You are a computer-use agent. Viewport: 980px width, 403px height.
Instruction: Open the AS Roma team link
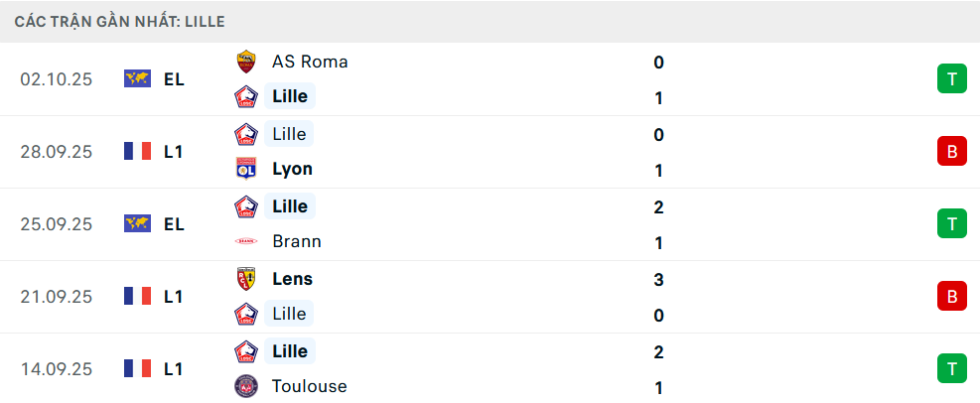[x=310, y=62]
